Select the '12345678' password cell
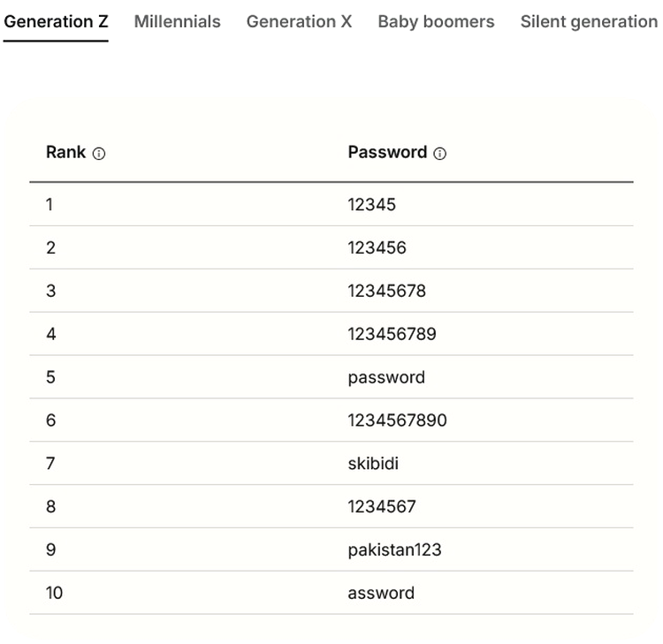 pyautogui.click(x=386, y=291)
